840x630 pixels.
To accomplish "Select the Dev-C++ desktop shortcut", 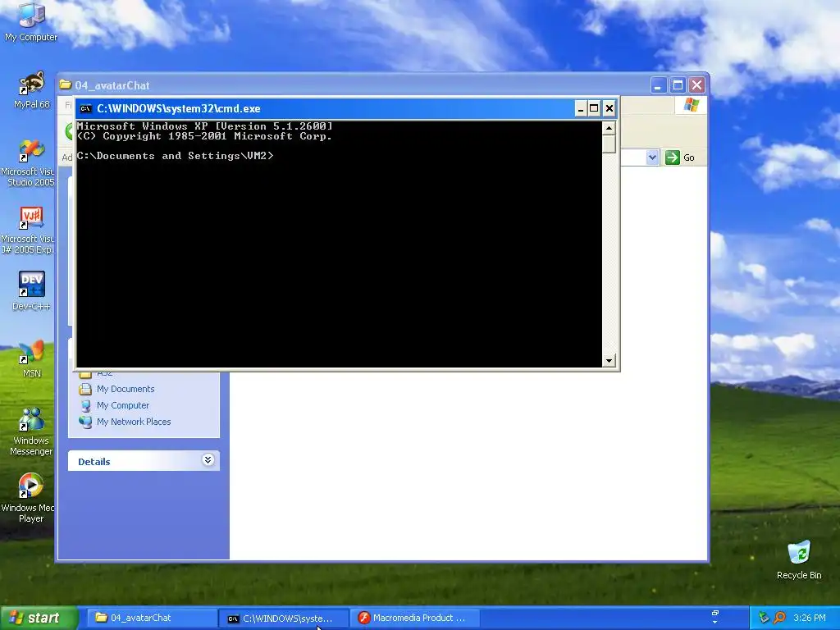I will tap(31, 291).
